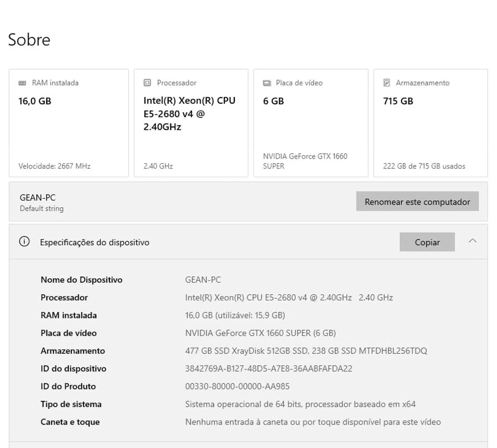Click the Armazenamento SSD details text
The image size is (497, 448).
point(306,351)
